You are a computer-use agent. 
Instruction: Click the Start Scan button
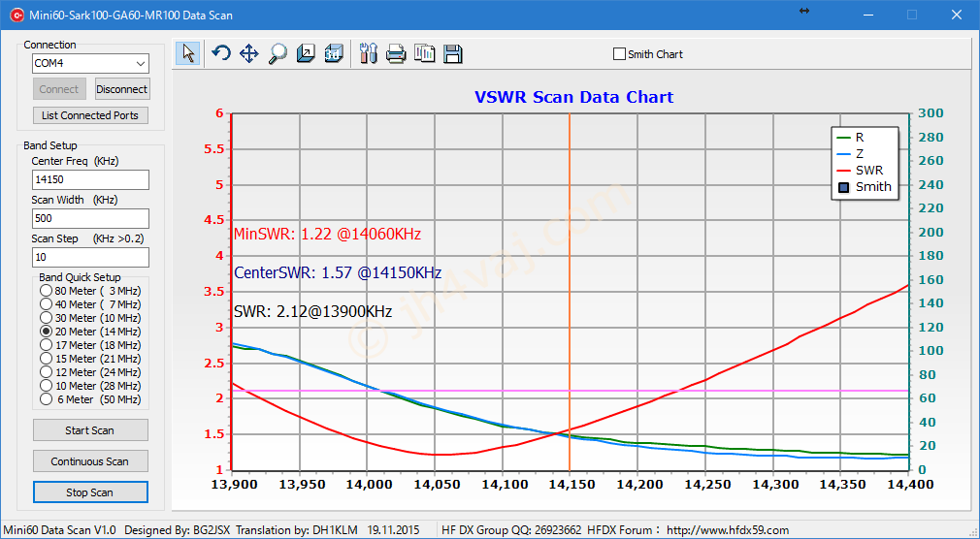click(x=90, y=430)
